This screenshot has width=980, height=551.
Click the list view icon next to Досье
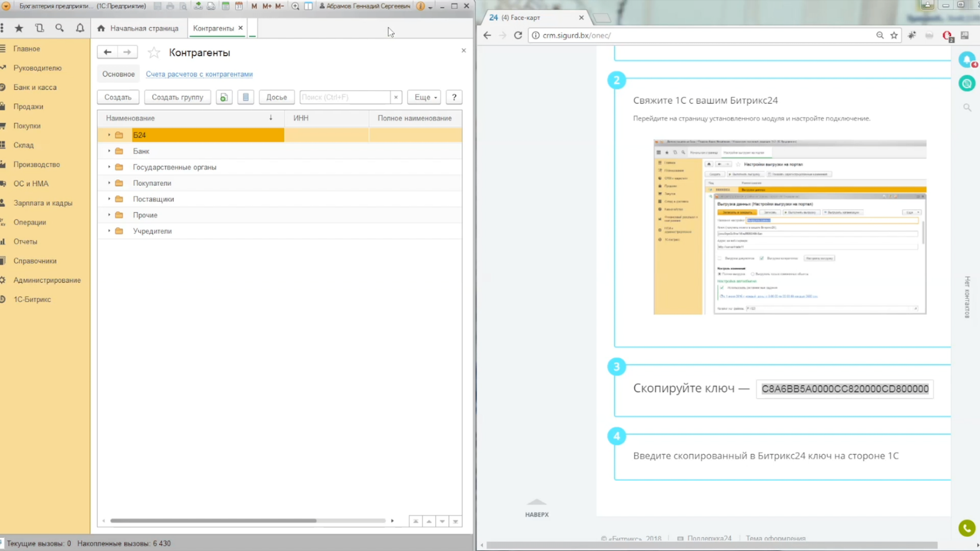[245, 97]
